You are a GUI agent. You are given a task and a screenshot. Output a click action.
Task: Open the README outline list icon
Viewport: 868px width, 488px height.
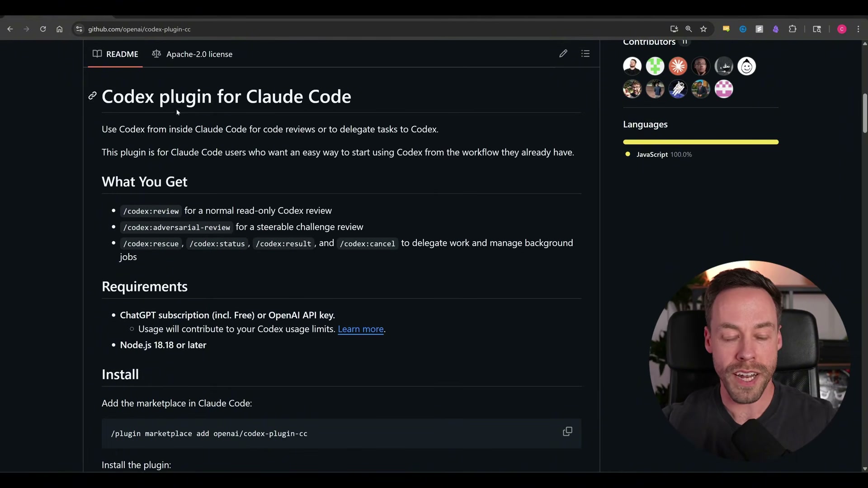tap(585, 53)
